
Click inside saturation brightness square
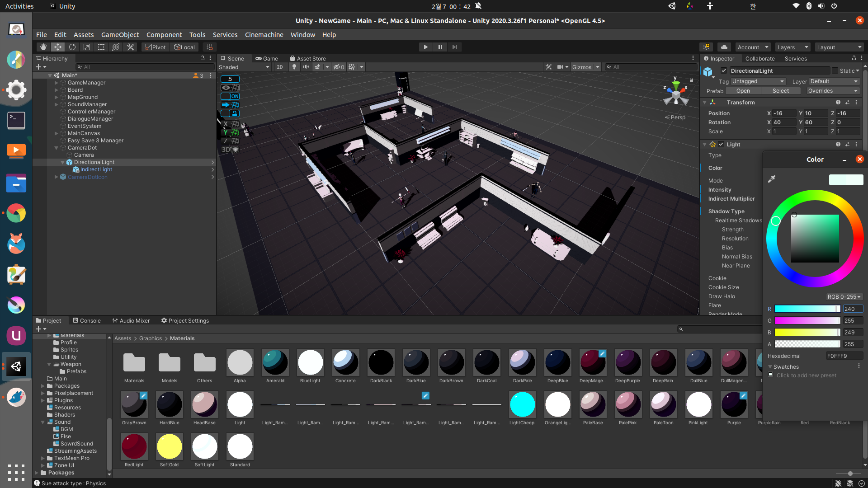815,239
